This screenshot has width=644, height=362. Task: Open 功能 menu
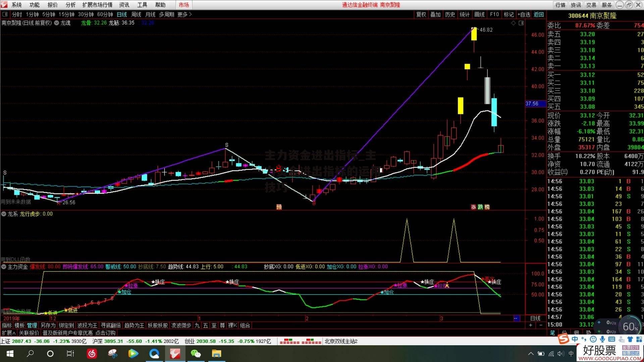tap(35, 5)
